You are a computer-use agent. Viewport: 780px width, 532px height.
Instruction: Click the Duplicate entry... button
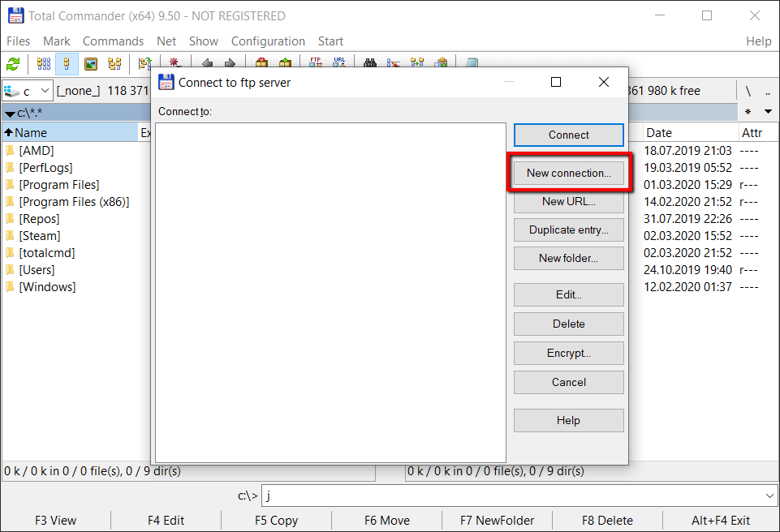click(x=569, y=230)
